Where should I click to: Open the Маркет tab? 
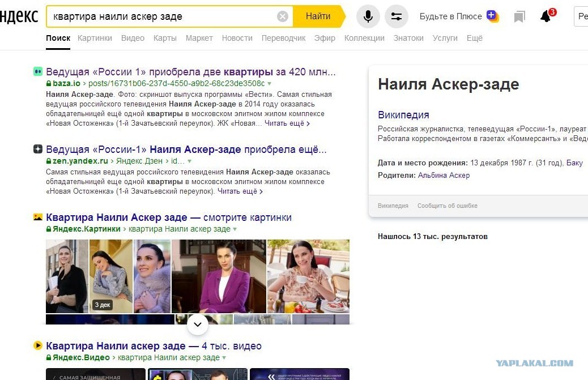point(199,38)
